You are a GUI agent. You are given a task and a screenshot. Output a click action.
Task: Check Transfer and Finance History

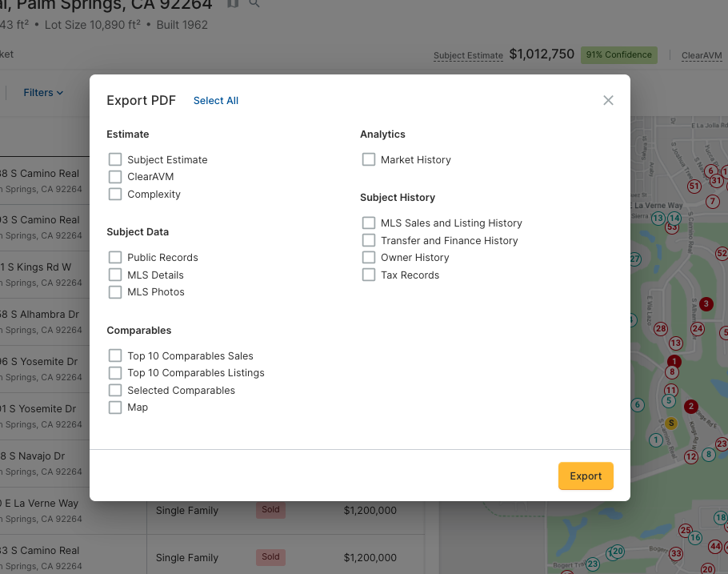click(369, 240)
